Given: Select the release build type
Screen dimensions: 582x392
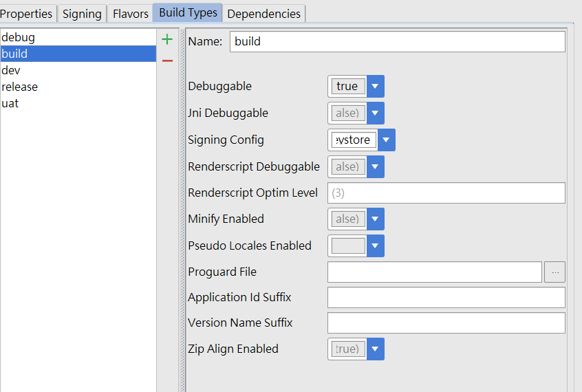Looking at the screenshot, I should coord(20,87).
